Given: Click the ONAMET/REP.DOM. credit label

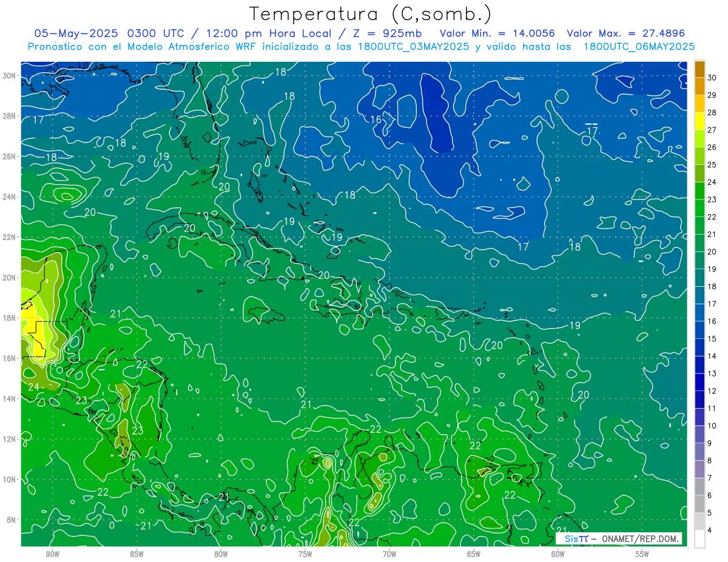Looking at the screenshot, I should click(x=639, y=538).
